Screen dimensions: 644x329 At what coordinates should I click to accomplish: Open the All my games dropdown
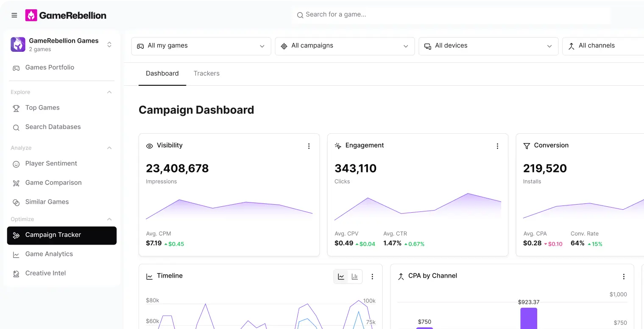pos(201,46)
